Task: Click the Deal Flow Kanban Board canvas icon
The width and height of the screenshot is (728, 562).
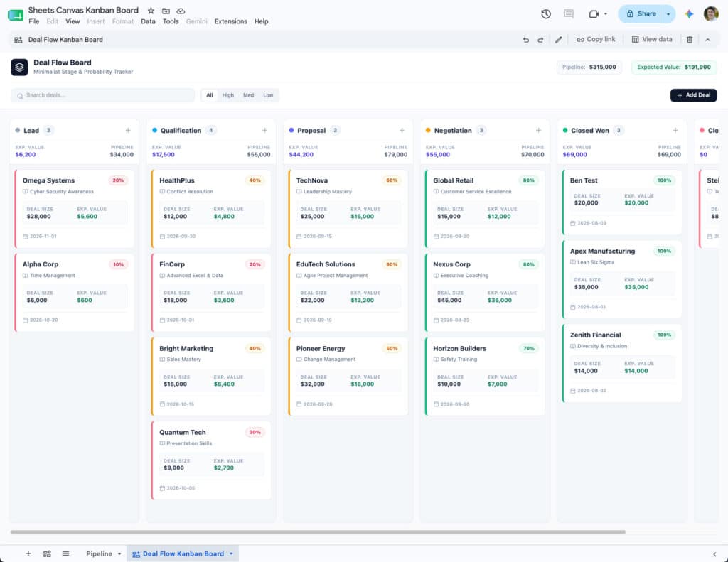Action: pos(18,40)
